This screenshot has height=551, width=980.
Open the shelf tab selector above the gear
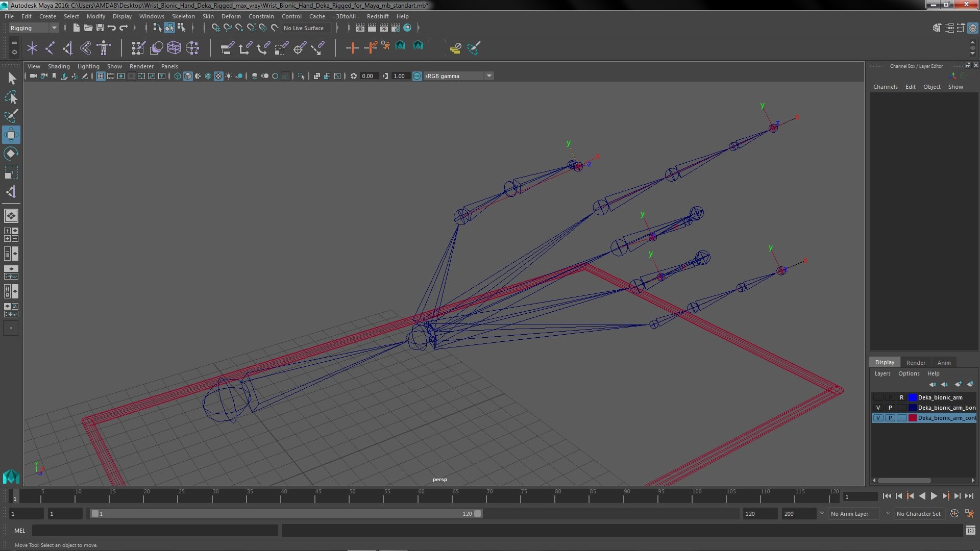(x=14, y=43)
